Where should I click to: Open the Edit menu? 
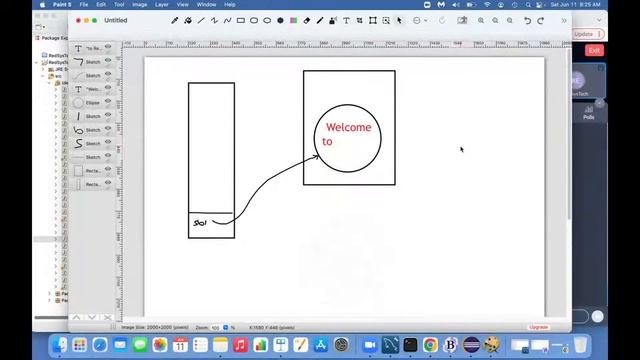[101, 4]
